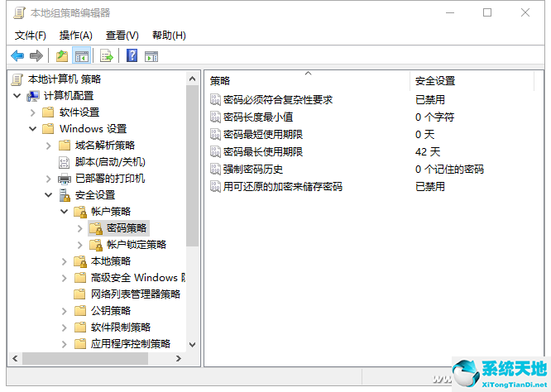
Task: Collapse the 计算机配置 node
Action: pyautogui.click(x=17, y=96)
